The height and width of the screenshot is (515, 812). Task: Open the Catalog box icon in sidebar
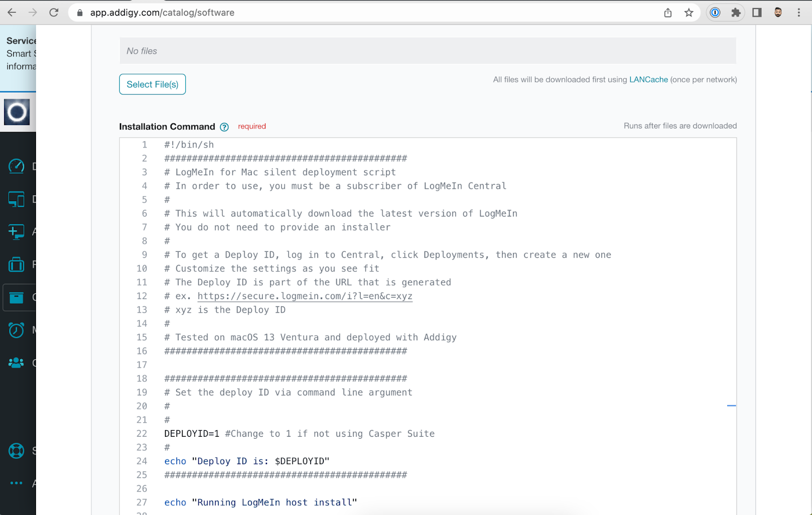16,297
